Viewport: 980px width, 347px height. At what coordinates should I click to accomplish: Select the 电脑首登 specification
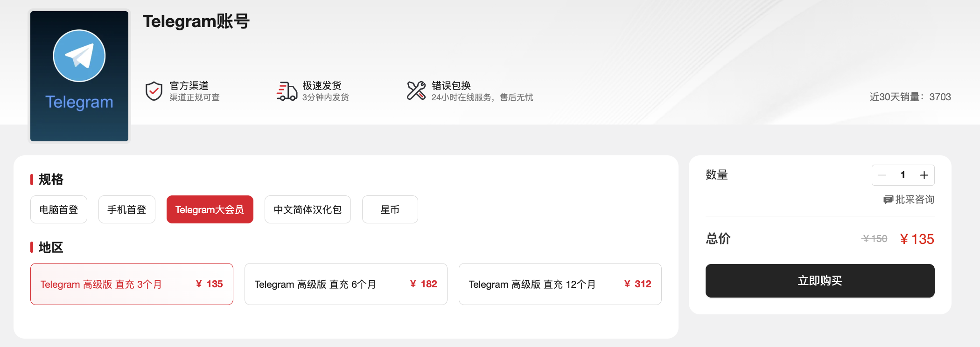[x=59, y=209]
